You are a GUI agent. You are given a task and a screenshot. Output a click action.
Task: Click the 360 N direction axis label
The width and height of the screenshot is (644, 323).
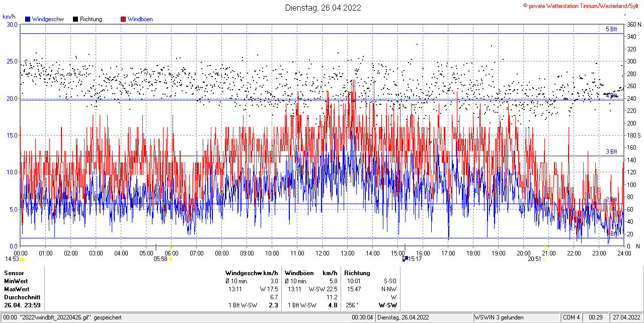[x=634, y=25]
